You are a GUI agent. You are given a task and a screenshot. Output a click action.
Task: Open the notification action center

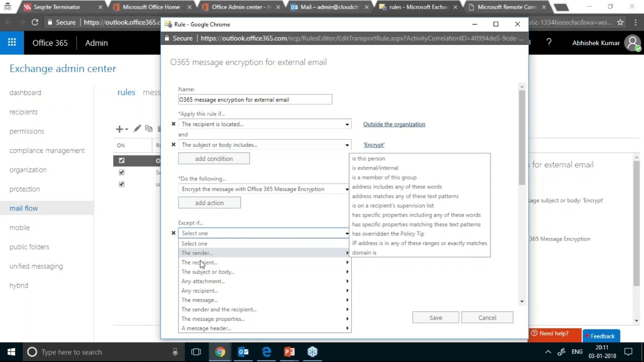pyautogui.click(x=628, y=352)
